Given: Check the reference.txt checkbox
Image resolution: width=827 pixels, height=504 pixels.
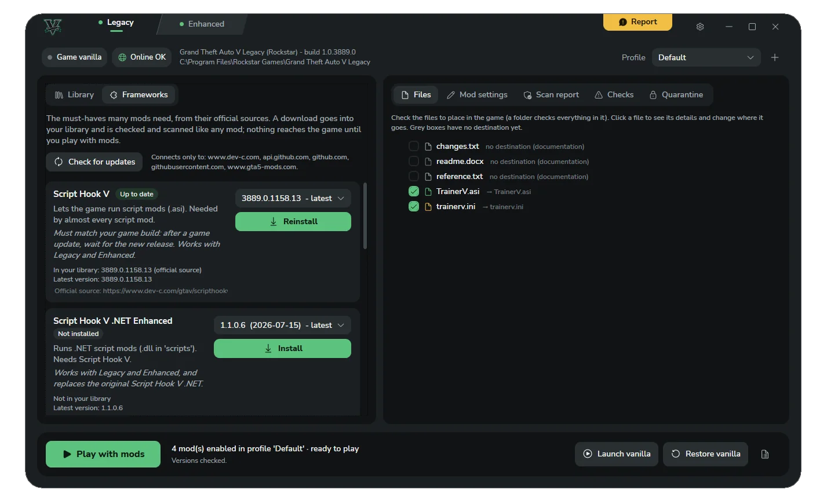Looking at the screenshot, I should [414, 176].
